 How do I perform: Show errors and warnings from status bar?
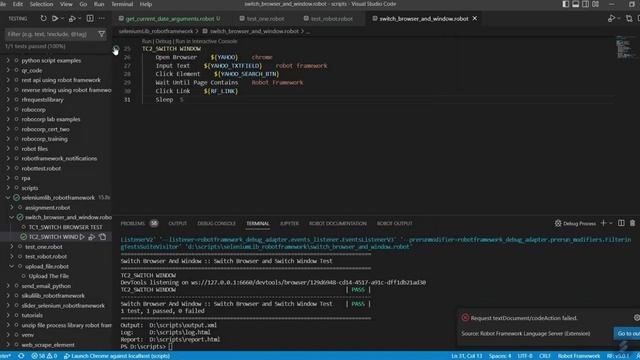(x=44, y=356)
